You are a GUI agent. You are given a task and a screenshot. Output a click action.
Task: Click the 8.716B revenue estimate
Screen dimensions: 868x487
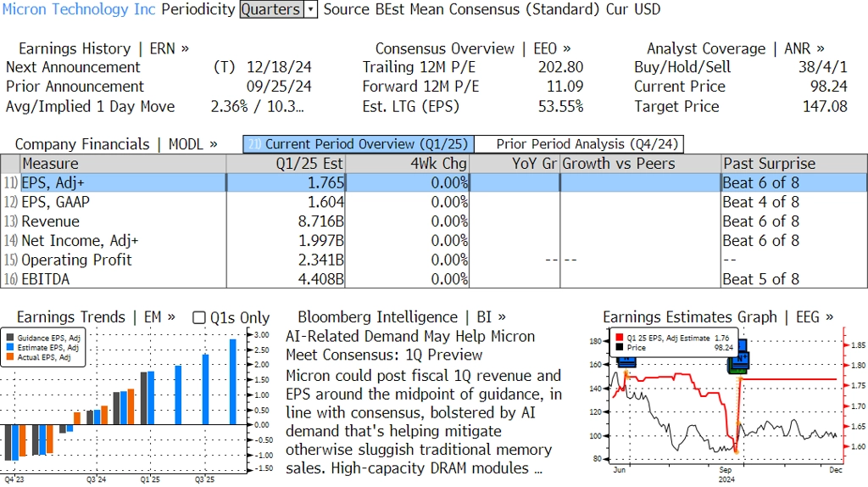click(321, 221)
